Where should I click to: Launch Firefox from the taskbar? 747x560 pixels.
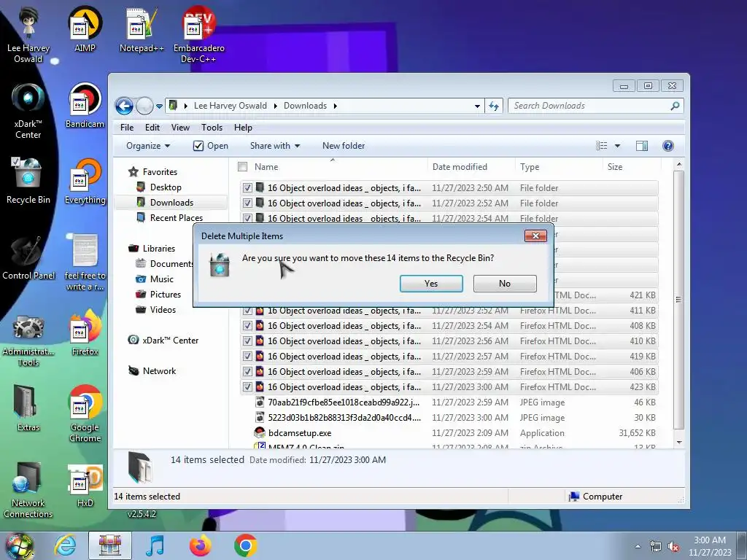pyautogui.click(x=200, y=545)
